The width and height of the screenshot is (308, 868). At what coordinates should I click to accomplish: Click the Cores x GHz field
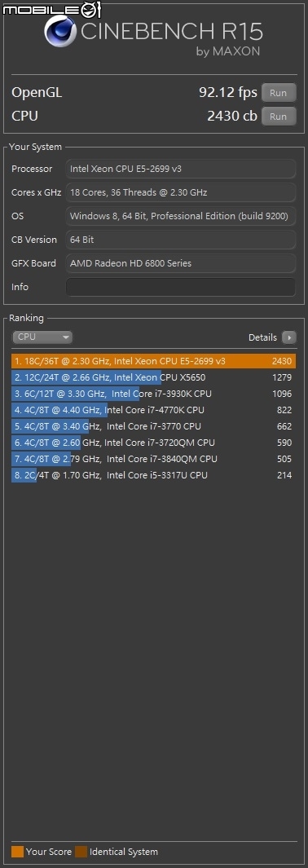[x=180, y=192]
